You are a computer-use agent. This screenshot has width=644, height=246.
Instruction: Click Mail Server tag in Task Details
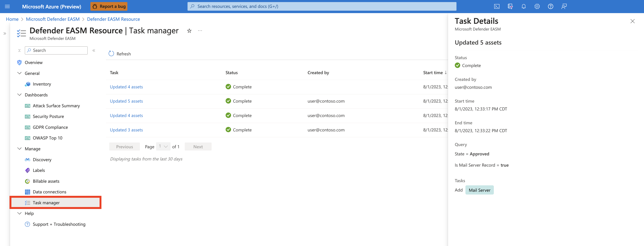pos(479,190)
